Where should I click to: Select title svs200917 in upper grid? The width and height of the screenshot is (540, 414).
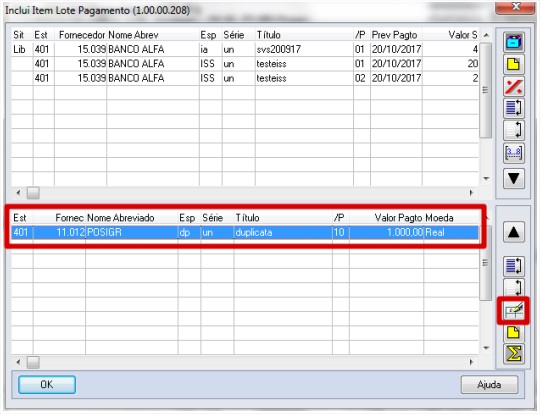(279, 50)
